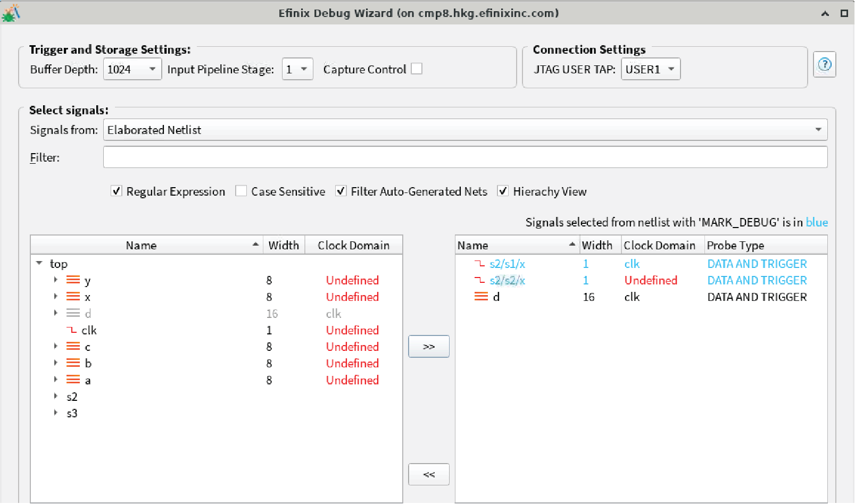Click the >> button to add signals
Screen dimensions: 855x504
tap(429, 347)
